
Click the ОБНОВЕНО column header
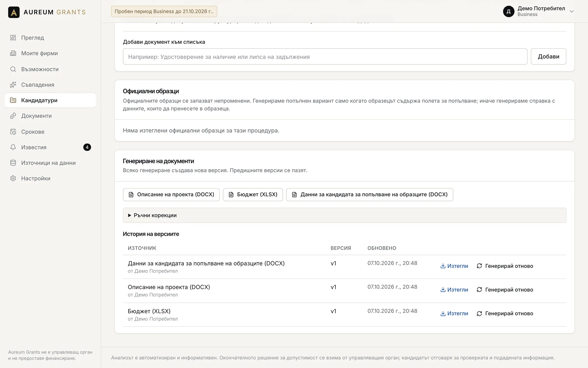click(382, 248)
